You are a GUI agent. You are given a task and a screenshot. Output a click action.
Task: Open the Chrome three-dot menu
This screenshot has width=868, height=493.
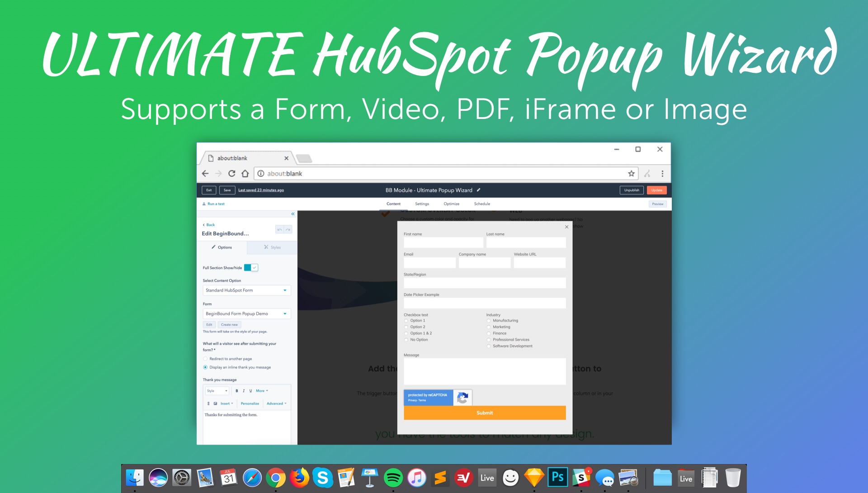662,174
